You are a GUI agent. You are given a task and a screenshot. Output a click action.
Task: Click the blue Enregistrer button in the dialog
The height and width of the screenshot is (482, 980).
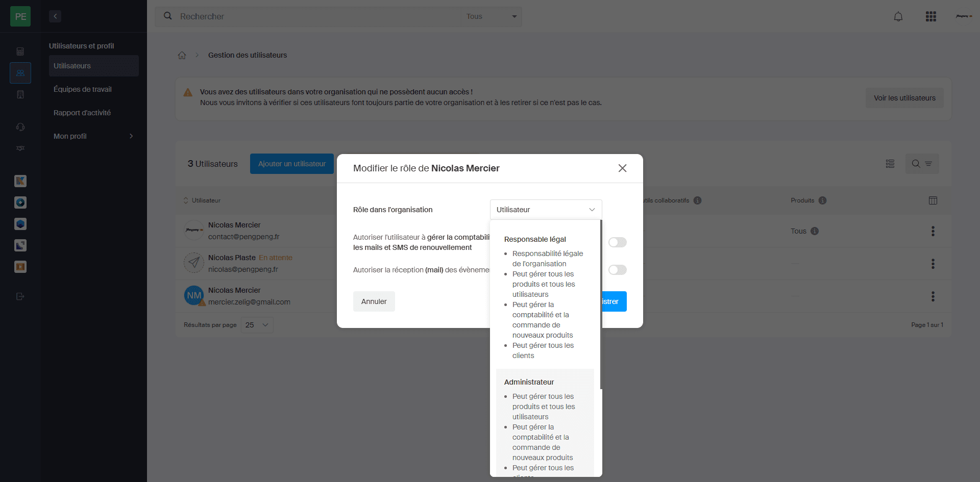pos(614,301)
